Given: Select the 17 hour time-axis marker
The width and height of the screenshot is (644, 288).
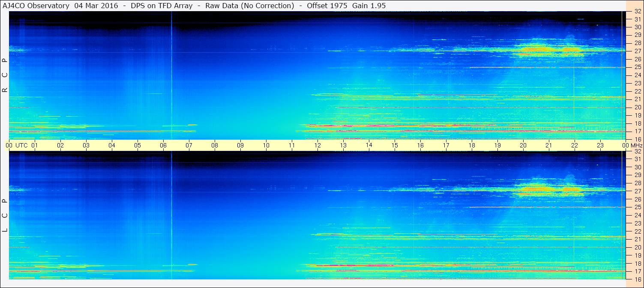Looking at the screenshot, I should click(x=446, y=145).
